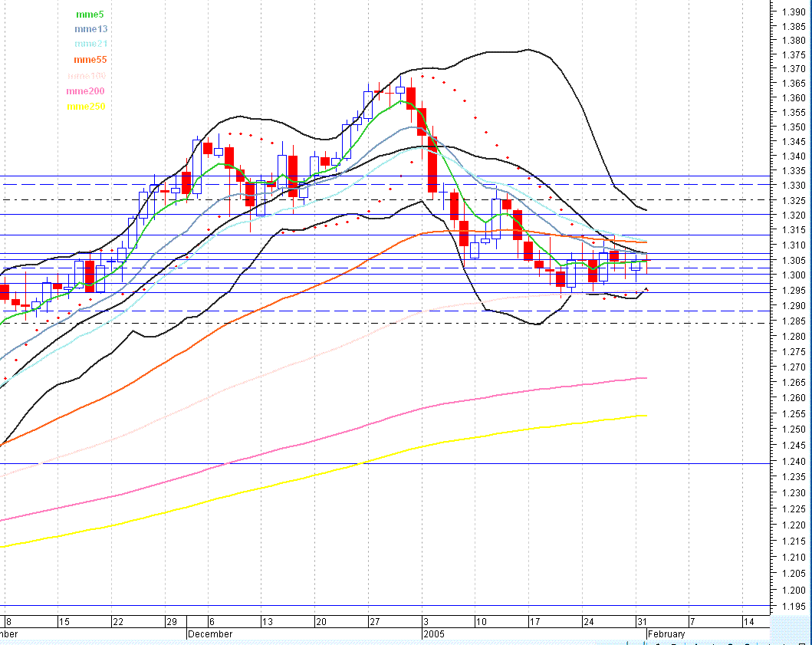The width and height of the screenshot is (812, 645).
Task: Click date label 20 on time axis
Action: (x=321, y=622)
